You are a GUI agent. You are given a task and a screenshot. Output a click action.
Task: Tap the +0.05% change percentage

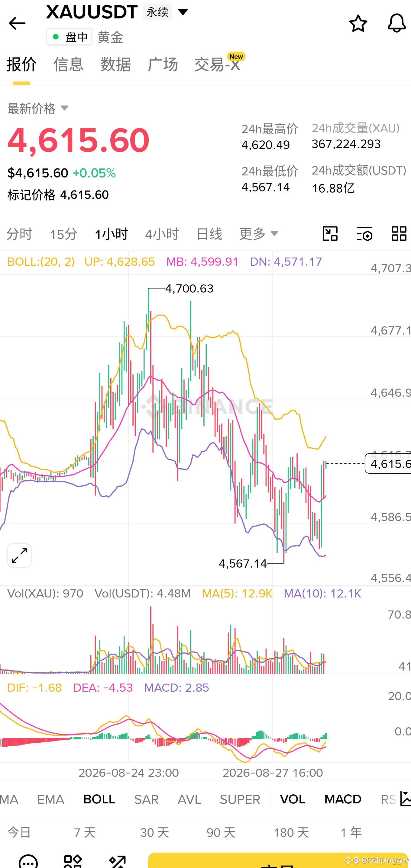(94, 173)
